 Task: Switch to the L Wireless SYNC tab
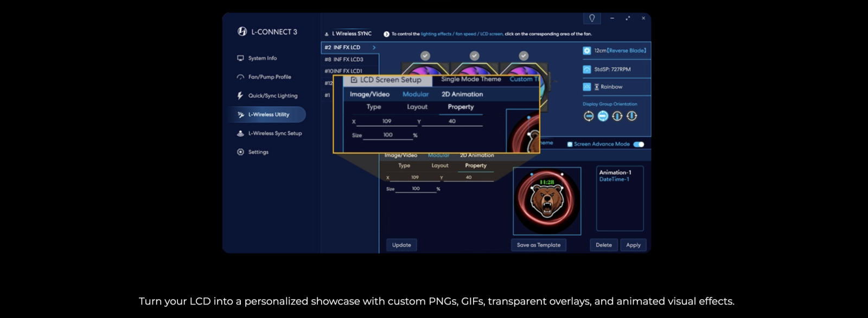point(352,34)
